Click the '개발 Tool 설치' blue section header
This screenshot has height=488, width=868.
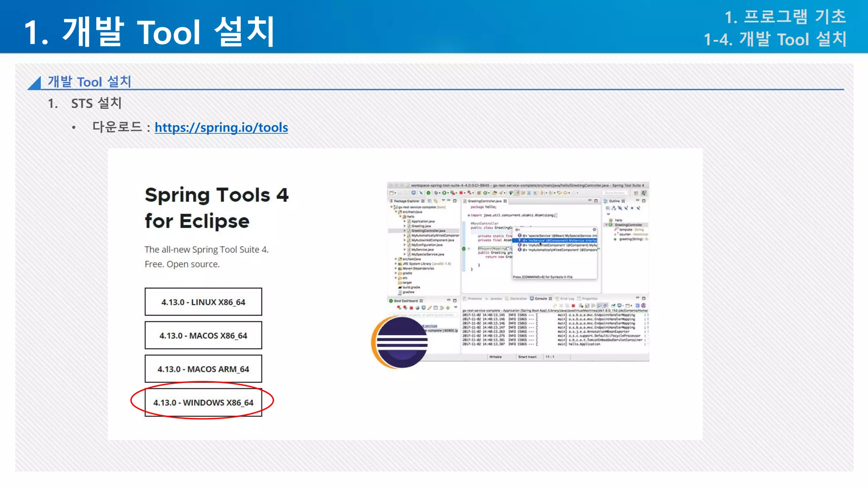coord(89,81)
